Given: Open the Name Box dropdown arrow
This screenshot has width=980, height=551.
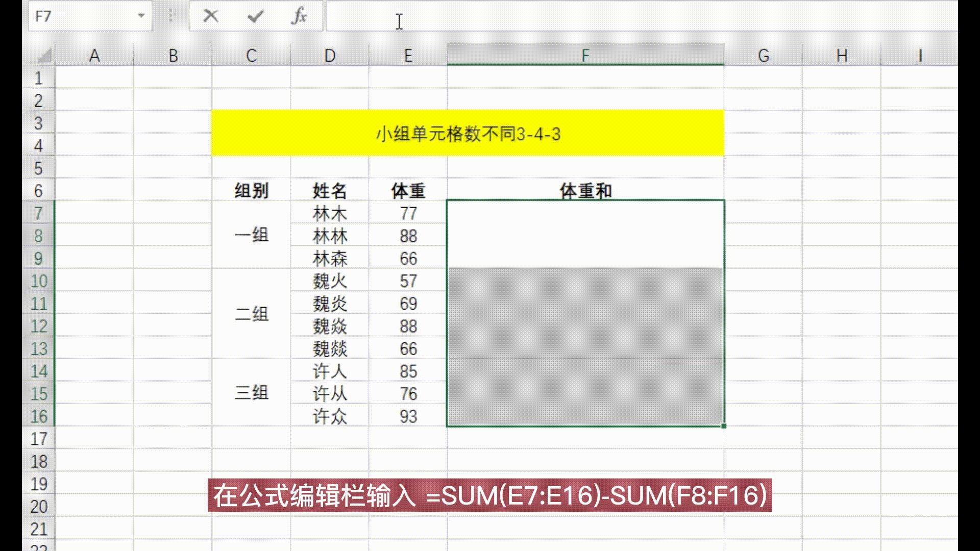Looking at the screenshot, I should 141,16.
